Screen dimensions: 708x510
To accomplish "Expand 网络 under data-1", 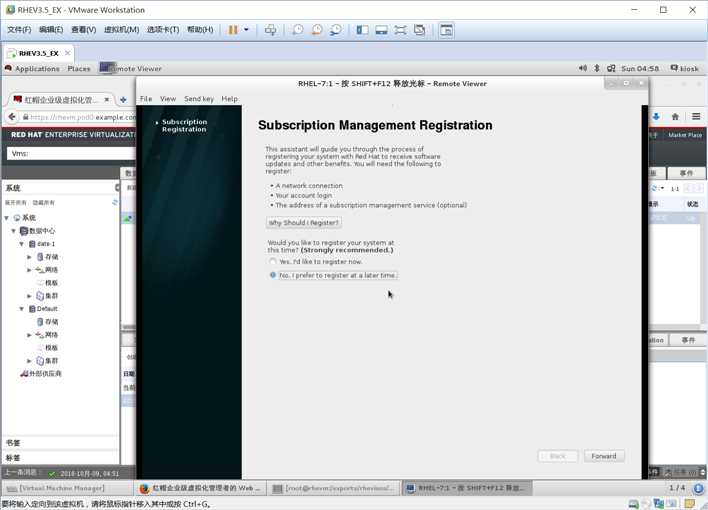I will tap(29, 270).
